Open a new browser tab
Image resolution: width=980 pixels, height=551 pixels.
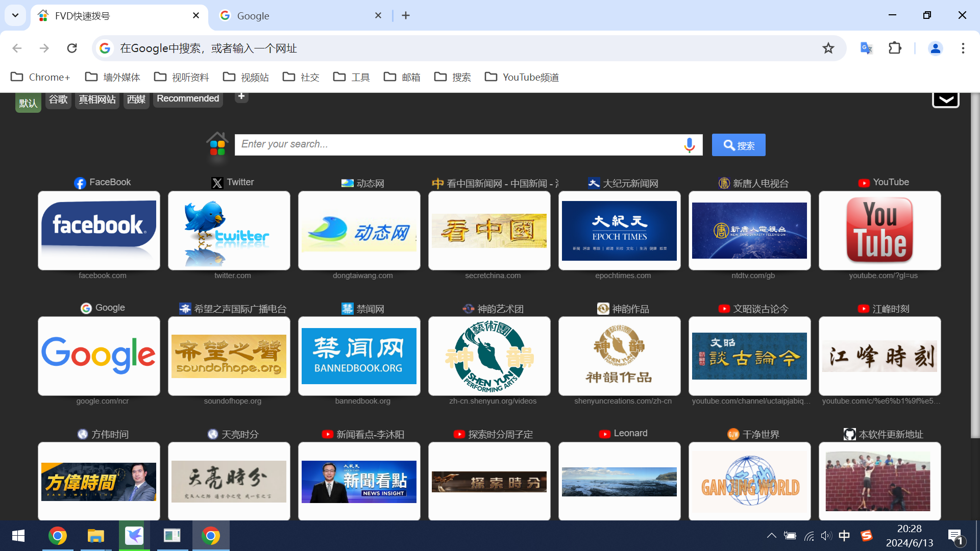[x=406, y=15]
